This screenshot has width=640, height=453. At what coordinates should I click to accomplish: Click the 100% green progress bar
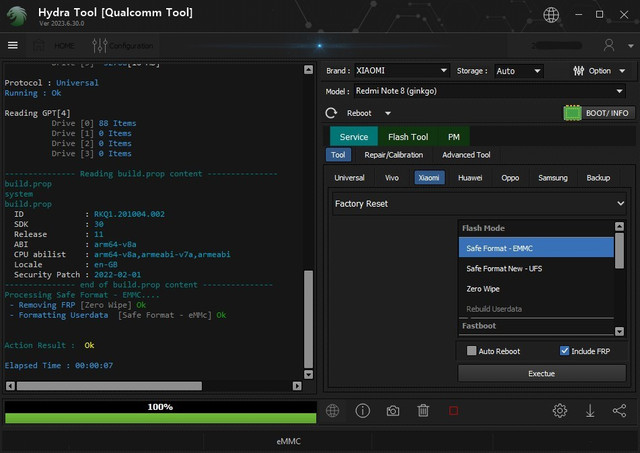click(160, 418)
